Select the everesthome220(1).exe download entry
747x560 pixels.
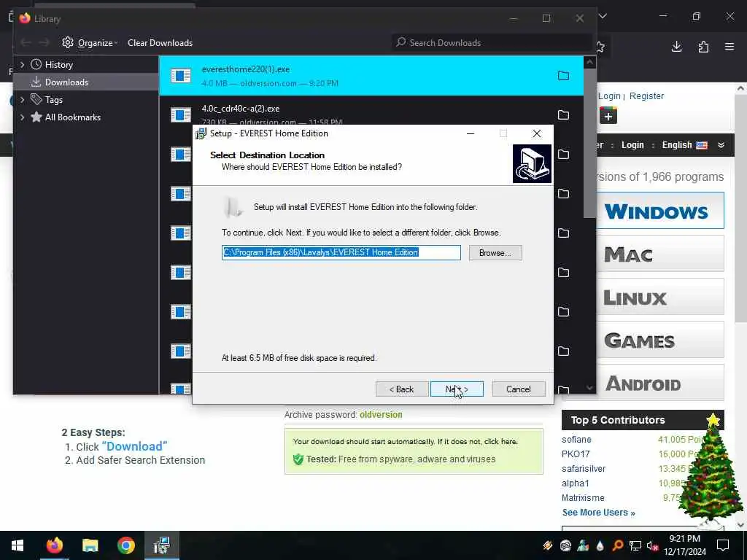click(x=371, y=76)
